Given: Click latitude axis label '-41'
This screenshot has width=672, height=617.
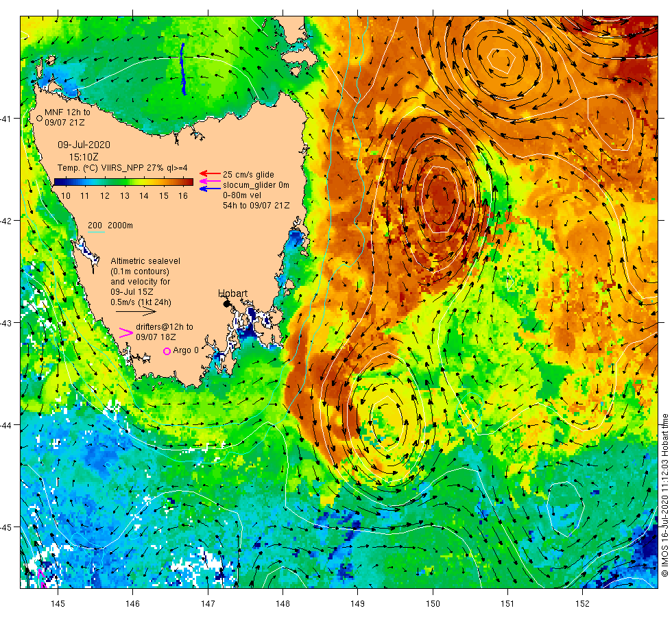Looking at the screenshot, I should (6, 119).
